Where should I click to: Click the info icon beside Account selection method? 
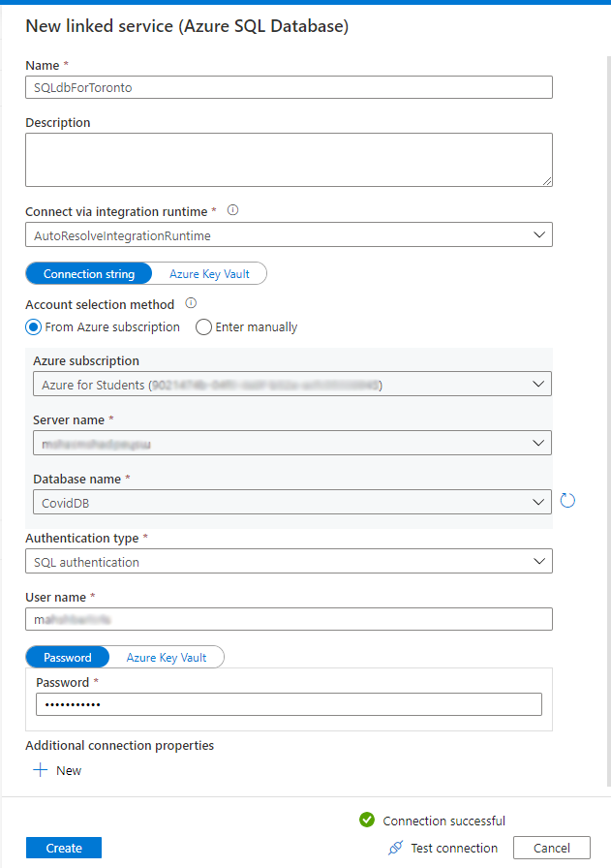[x=191, y=302]
